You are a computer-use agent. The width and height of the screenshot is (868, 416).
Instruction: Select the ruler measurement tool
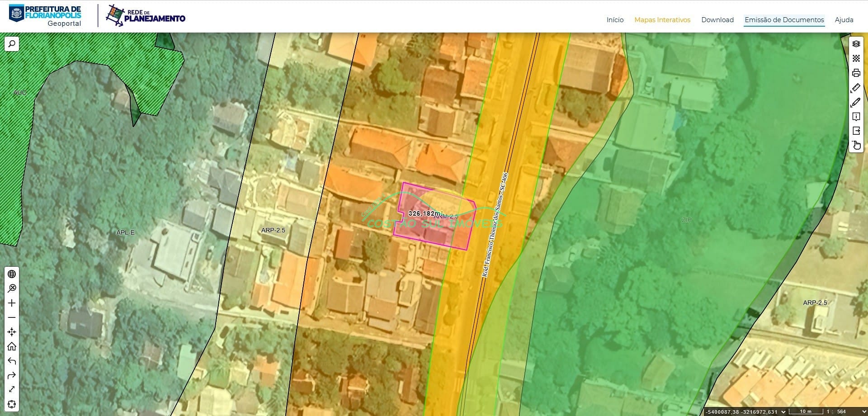pyautogui.click(x=856, y=88)
